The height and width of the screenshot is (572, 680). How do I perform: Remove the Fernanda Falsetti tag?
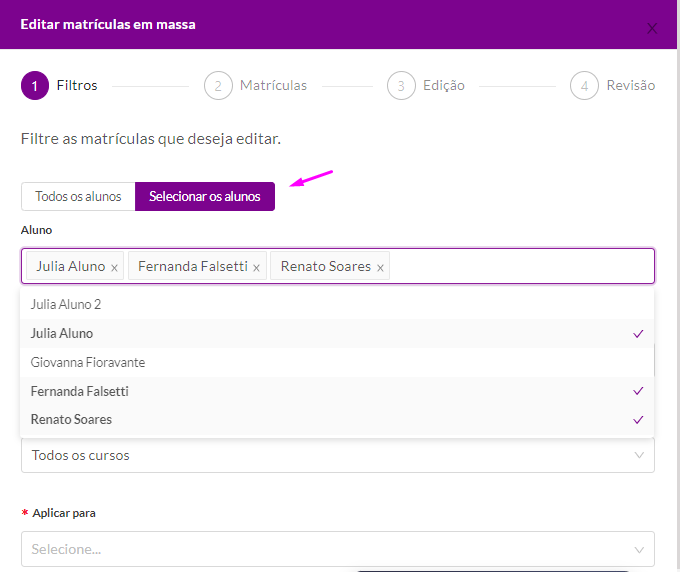[256, 268]
